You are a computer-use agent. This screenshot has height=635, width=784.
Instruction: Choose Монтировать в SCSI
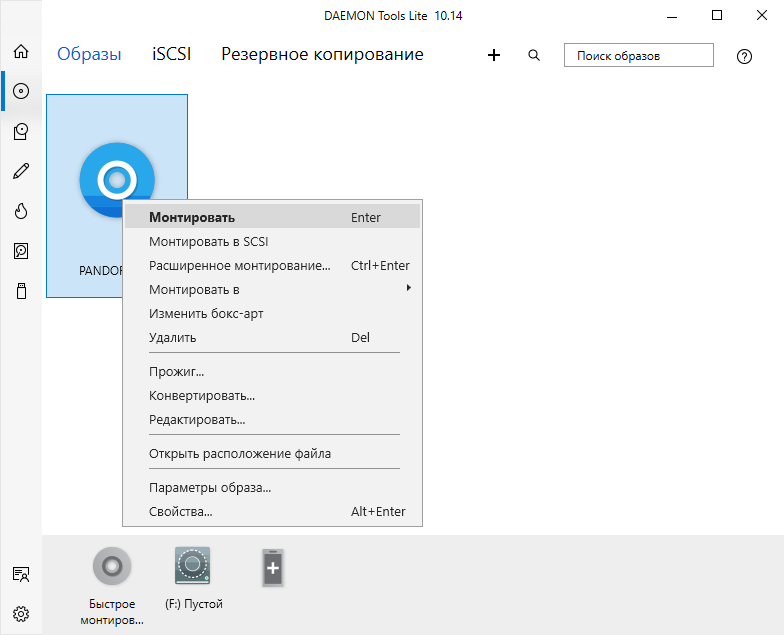tap(272, 242)
